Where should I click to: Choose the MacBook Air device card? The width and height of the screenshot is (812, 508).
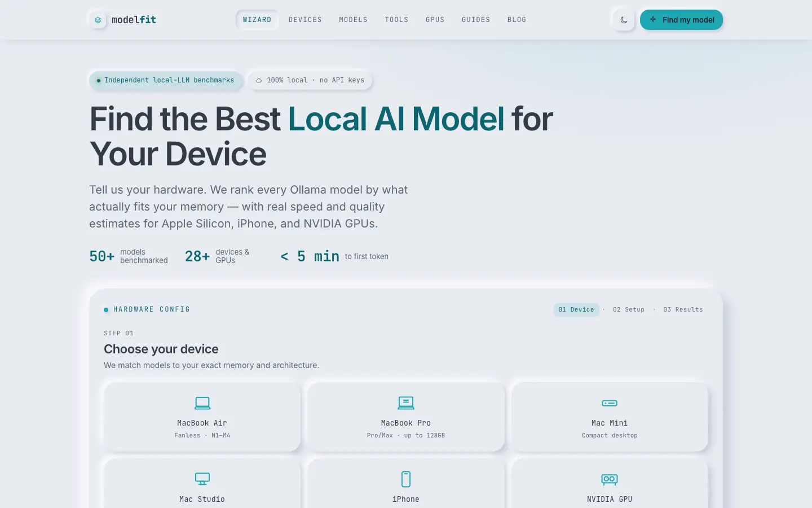[x=202, y=417]
